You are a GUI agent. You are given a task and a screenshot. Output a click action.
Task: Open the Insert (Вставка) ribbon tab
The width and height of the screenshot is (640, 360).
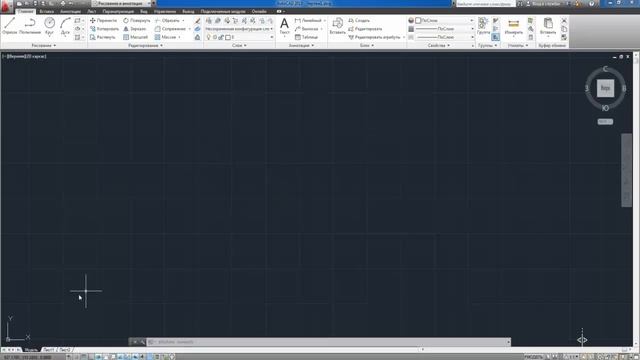(47, 11)
